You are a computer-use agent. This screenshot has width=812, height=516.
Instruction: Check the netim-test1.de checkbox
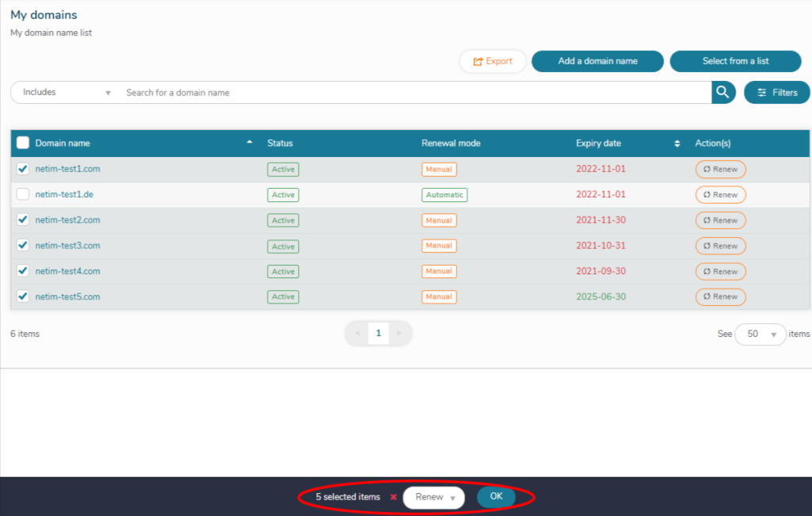[x=23, y=194]
